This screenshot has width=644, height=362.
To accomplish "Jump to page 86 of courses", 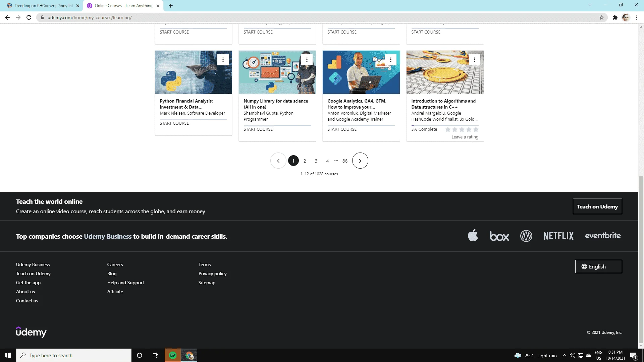I will pyautogui.click(x=345, y=161).
